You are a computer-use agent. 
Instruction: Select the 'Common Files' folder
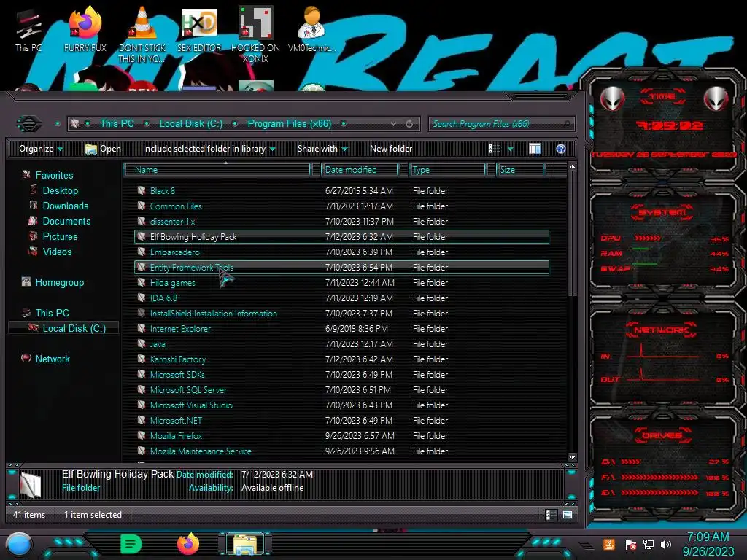click(x=341, y=206)
